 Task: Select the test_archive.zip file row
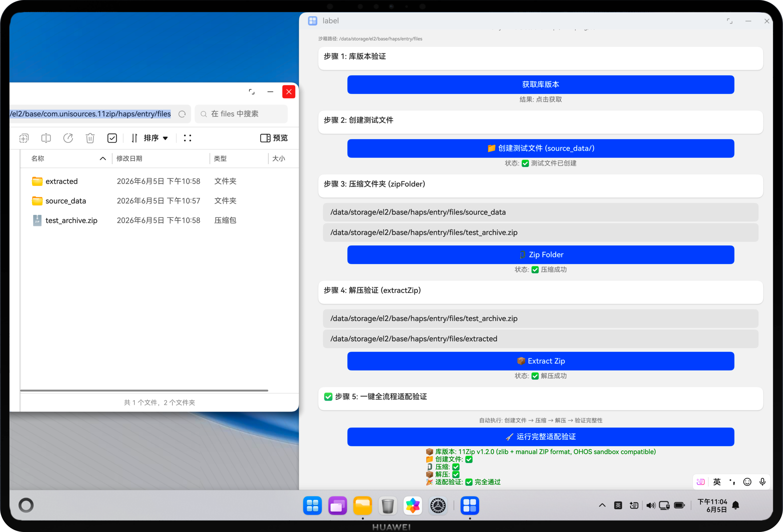tap(160, 220)
